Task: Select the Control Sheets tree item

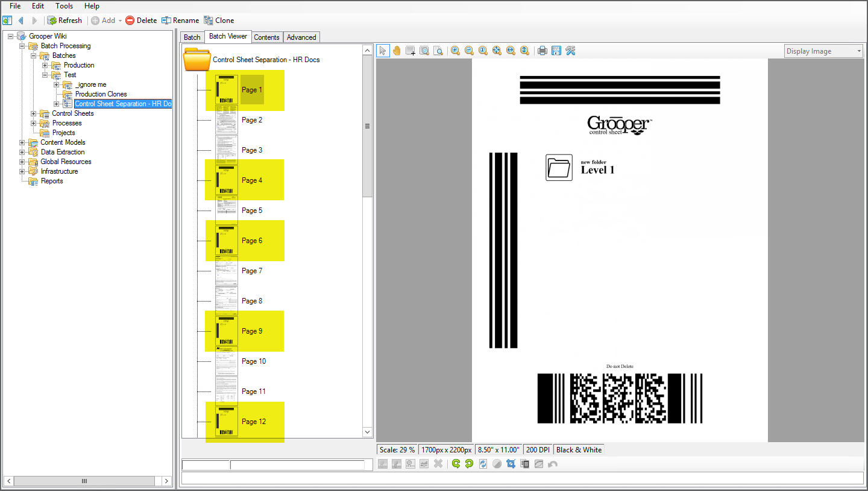Action: pos(73,113)
